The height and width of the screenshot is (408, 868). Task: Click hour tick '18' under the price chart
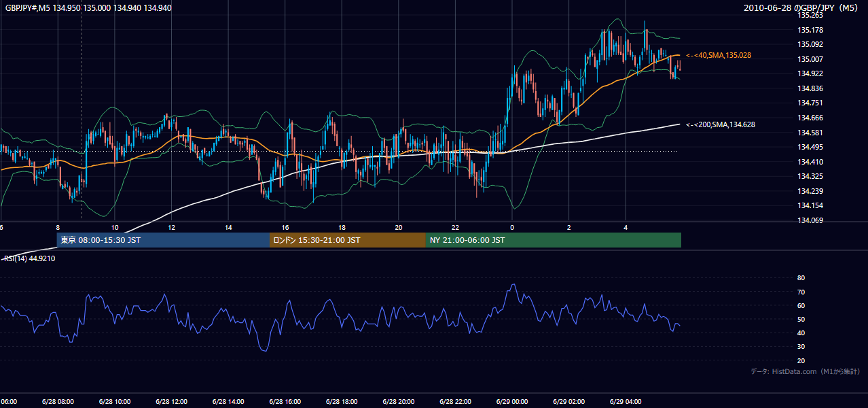pos(342,227)
